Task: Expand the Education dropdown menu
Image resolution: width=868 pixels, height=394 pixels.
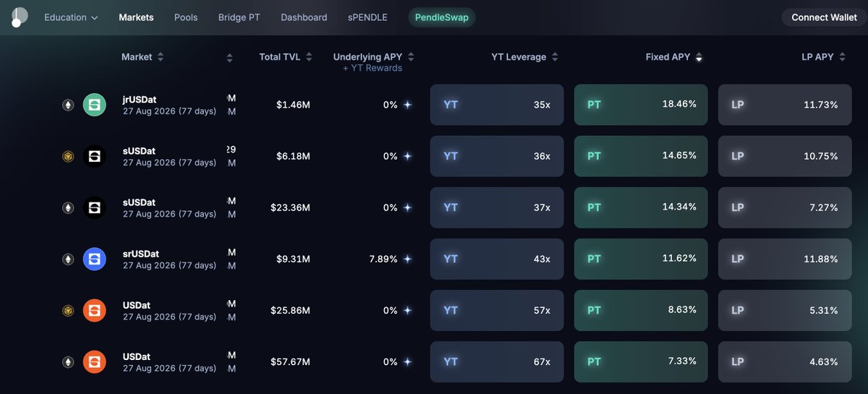Action: point(71,17)
